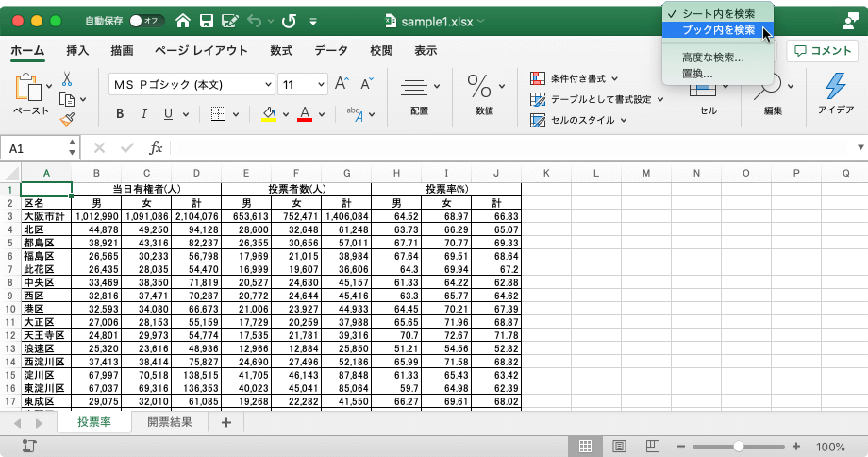Open the borders dropdown arrow
Screen dimensions: 868x457
[x=236, y=114]
